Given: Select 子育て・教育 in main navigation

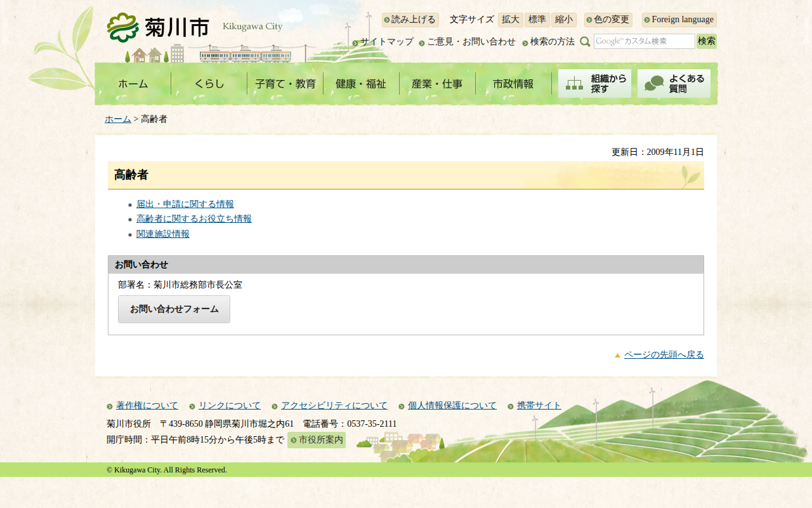Looking at the screenshot, I should [x=285, y=84].
